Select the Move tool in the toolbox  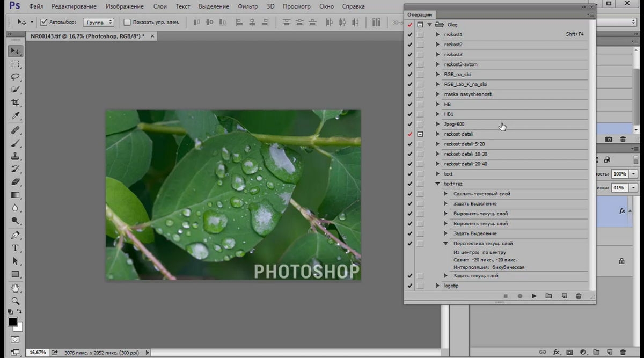point(16,51)
